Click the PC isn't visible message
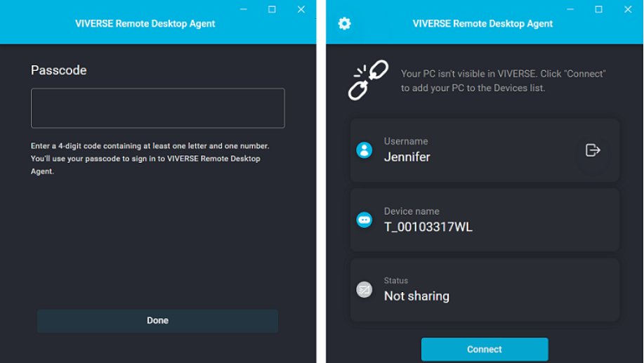This screenshot has height=363, width=644. [503, 81]
